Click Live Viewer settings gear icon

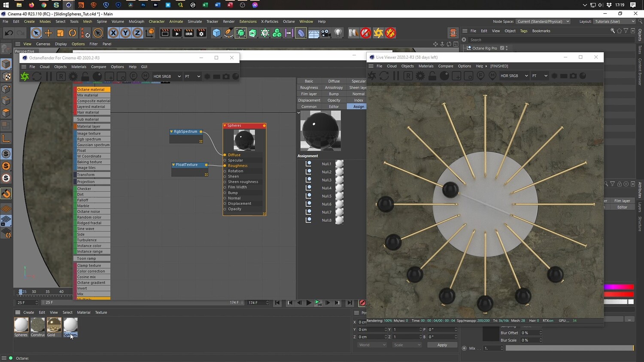coord(420,76)
